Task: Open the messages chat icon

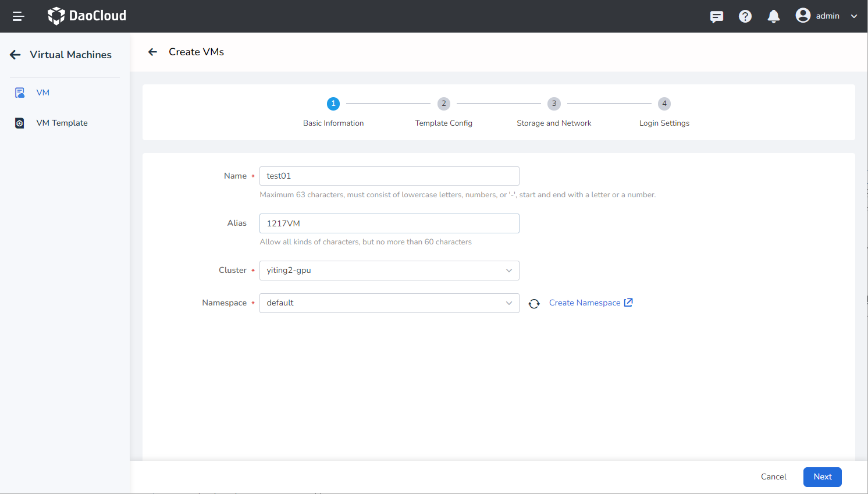Action: coord(716,16)
